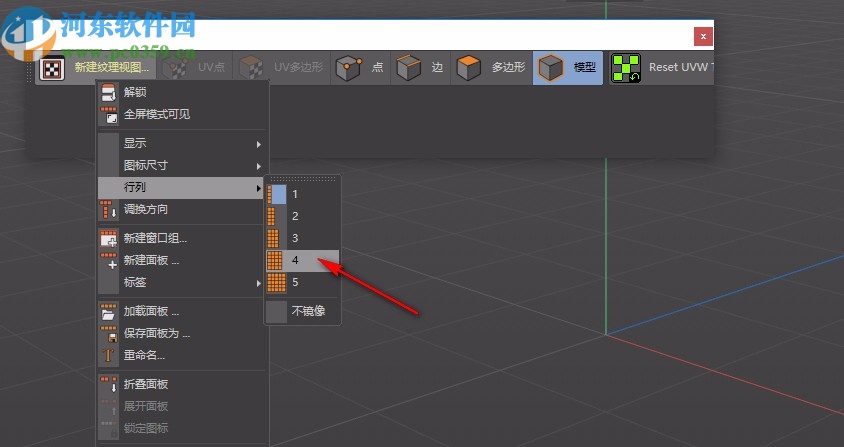Choose 解锁 from the context menu
Screen dimensions: 844x447
pos(182,92)
